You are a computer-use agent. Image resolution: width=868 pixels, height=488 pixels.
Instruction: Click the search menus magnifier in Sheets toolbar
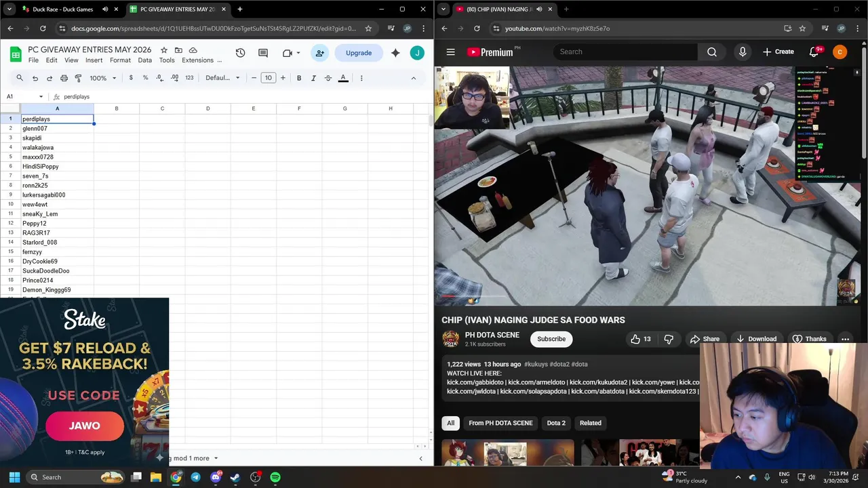point(20,78)
